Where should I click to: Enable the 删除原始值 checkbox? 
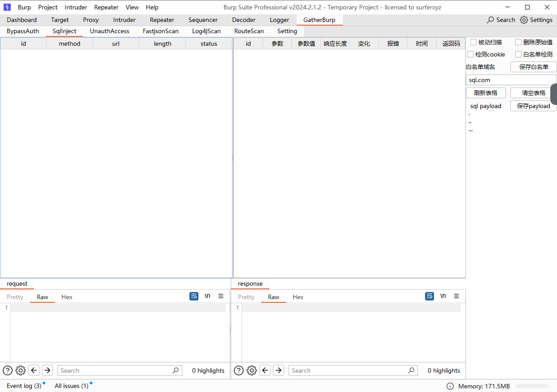click(x=518, y=42)
